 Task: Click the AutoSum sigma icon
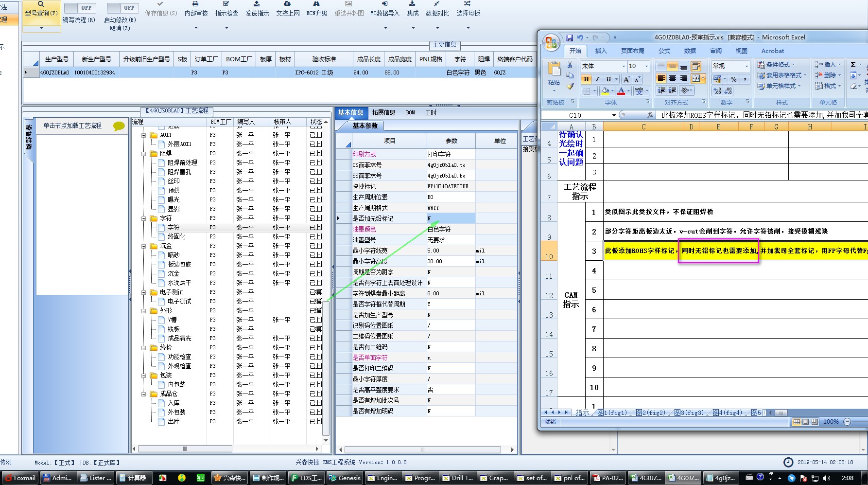click(x=853, y=65)
